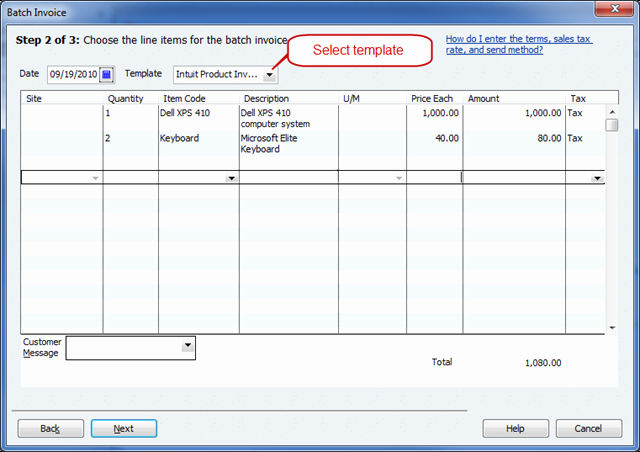Image resolution: width=640 pixels, height=452 pixels.
Task: Click the 1,080.00 total value
Action: (x=543, y=363)
